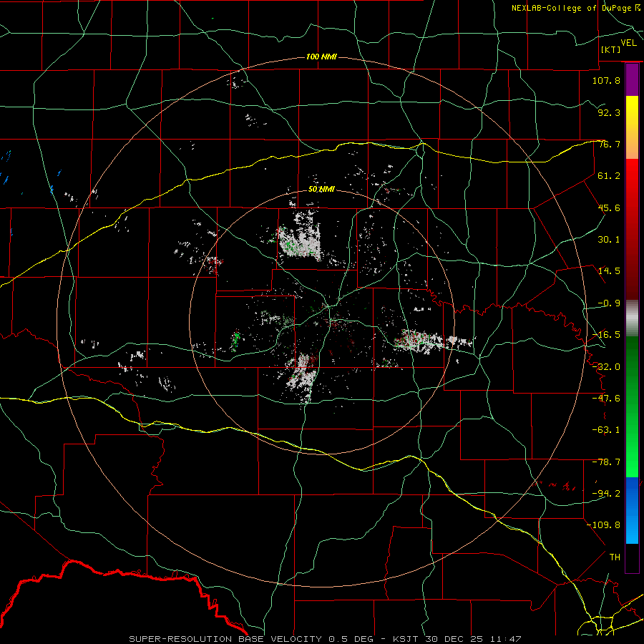Click the Super-Resolution Base Velocity caption
This screenshot has width=644, height=644.
(x=325, y=639)
